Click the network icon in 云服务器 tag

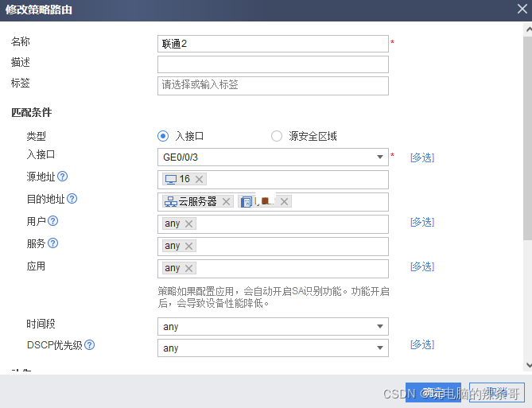[x=171, y=202]
